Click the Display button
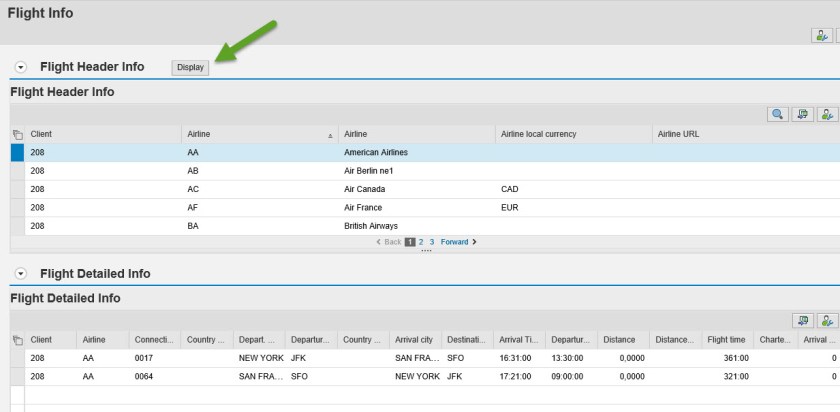Screen dimensions: 840x412 point(190,68)
